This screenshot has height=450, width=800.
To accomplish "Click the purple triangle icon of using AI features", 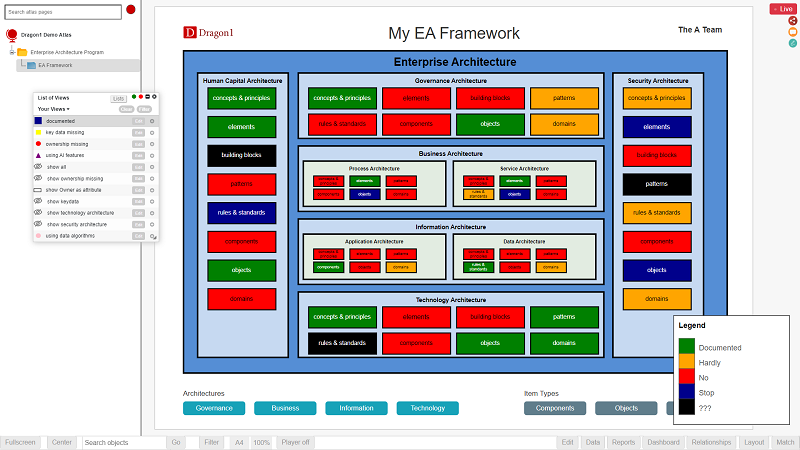I will (x=38, y=155).
